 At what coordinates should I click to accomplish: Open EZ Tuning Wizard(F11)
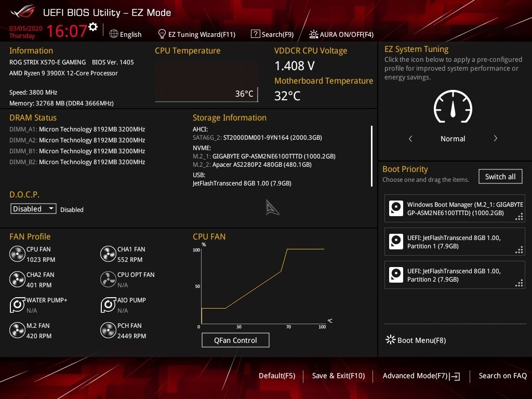coord(197,34)
